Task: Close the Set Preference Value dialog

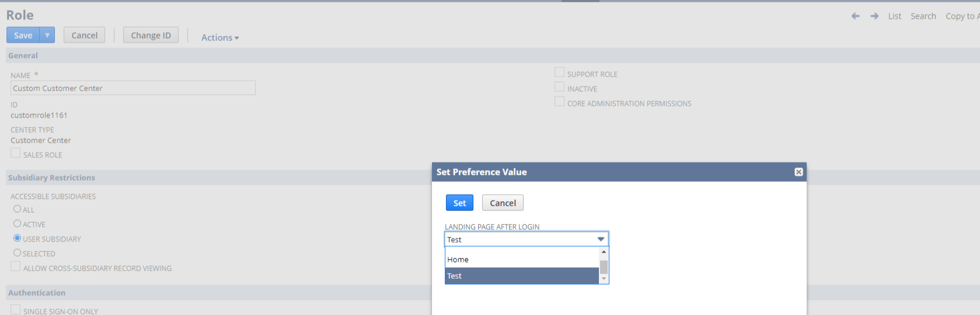Action: click(798, 172)
